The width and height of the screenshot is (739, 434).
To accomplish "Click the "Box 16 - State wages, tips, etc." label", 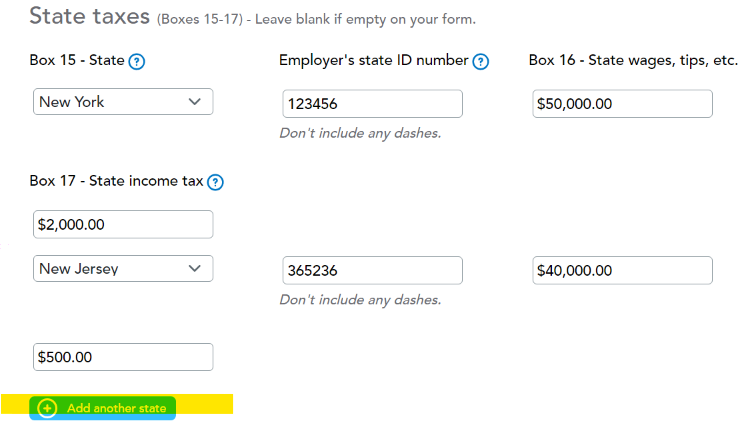I will [x=632, y=60].
